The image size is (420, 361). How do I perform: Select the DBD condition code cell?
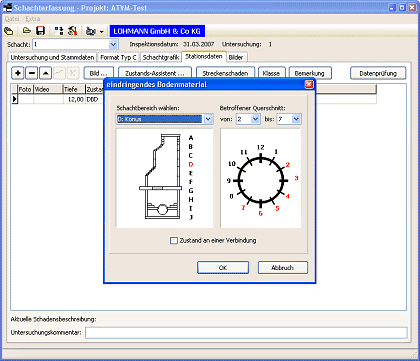pyautogui.click(x=95, y=99)
